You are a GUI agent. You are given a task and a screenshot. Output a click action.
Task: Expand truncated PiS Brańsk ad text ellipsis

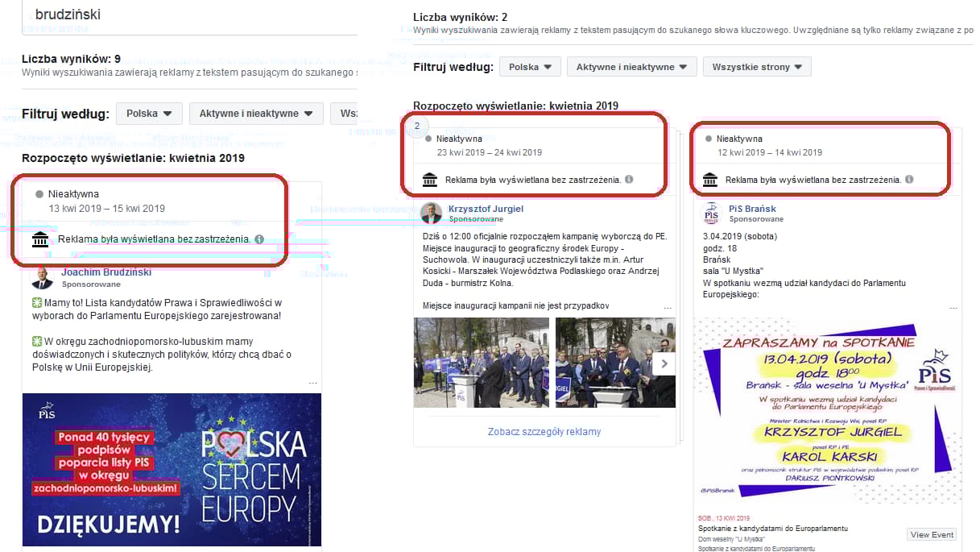pyautogui.click(x=954, y=307)
